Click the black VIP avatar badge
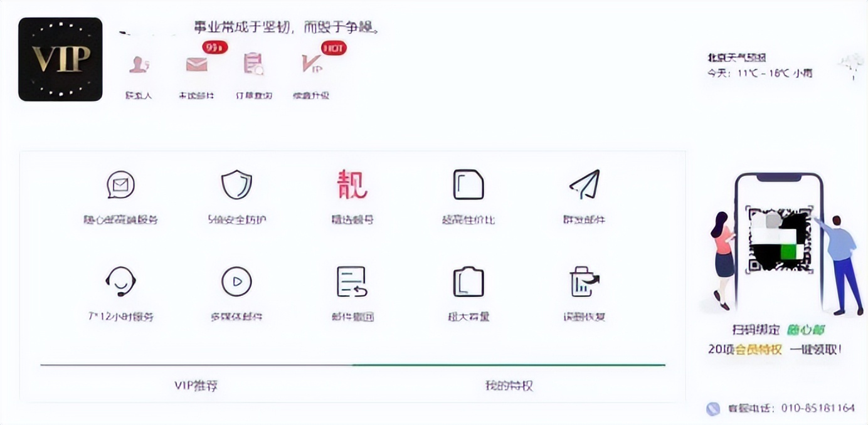The width and height of the screenshot is (868, 425). 60,59
